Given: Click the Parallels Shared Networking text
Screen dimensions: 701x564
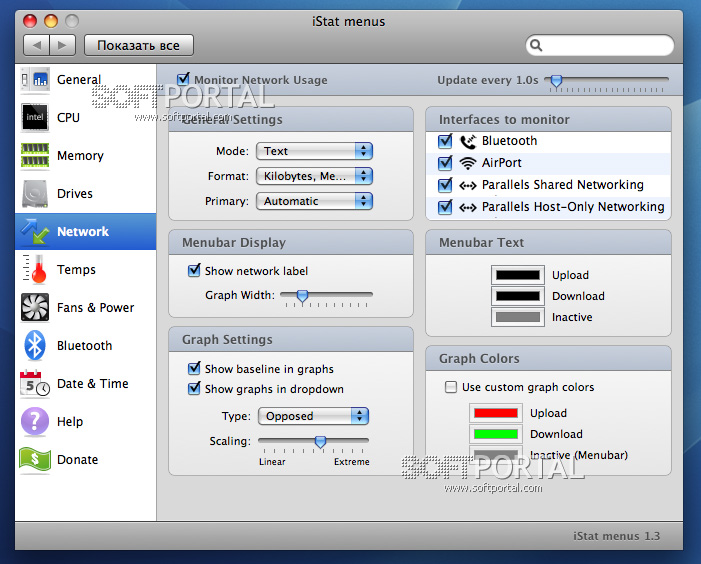Looking at the screenshot, I should click(x=563, y=185).
